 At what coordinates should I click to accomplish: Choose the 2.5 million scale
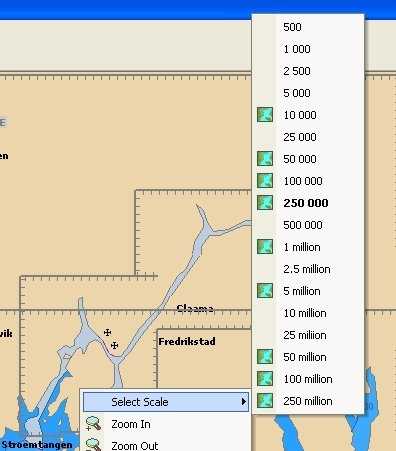(307, 269)
